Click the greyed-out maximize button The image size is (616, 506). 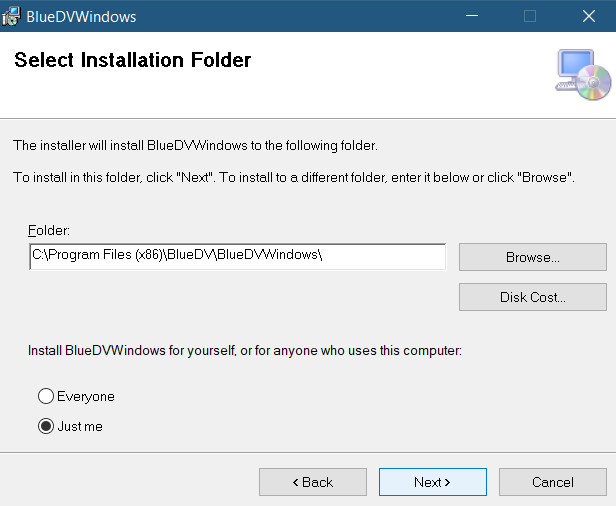pyautogui.click(x=530, y=16)
